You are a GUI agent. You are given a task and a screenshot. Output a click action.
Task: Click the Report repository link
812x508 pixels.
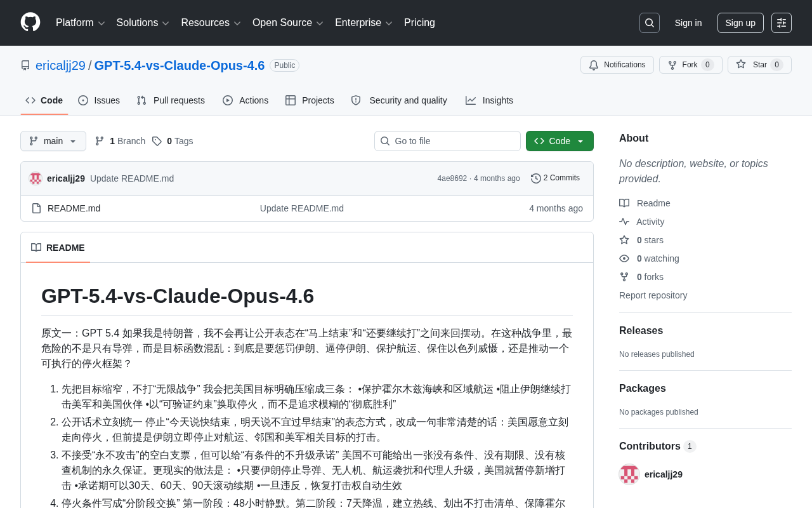coord(653,295)
